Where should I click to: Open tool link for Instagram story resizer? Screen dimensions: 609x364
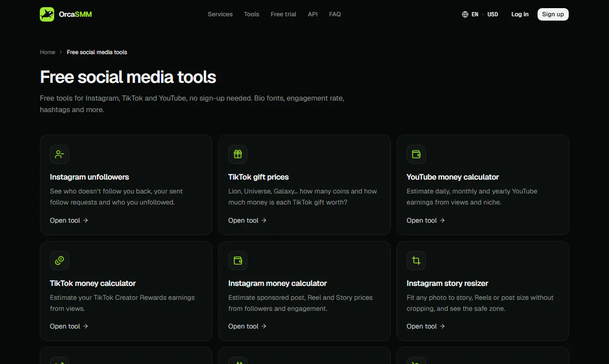426,326
